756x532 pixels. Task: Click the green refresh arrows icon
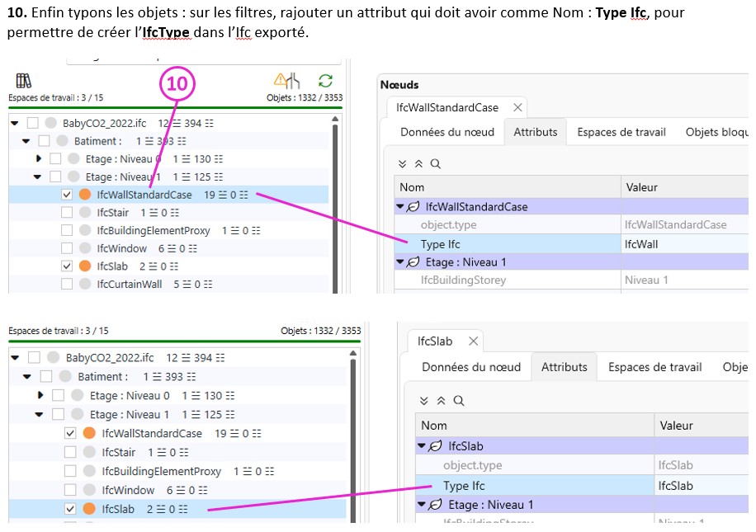(x=325, y=81)
